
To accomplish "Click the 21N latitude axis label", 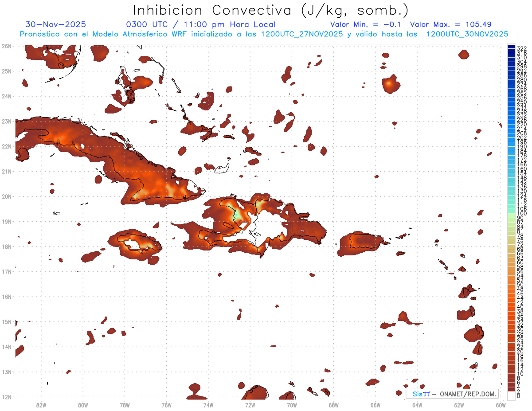I will 7,171.
